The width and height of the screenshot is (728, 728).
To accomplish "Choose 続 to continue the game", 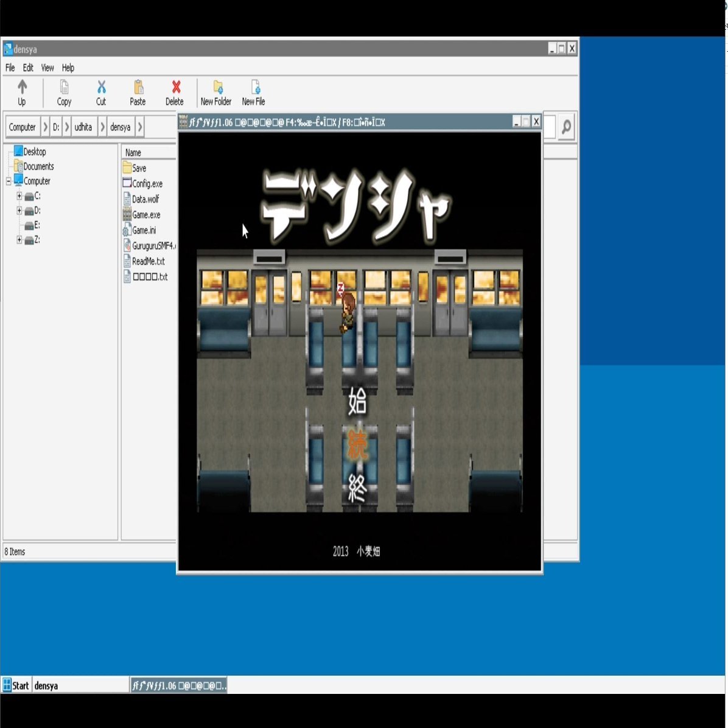I will pyautogui.click(x=357, y=445).
